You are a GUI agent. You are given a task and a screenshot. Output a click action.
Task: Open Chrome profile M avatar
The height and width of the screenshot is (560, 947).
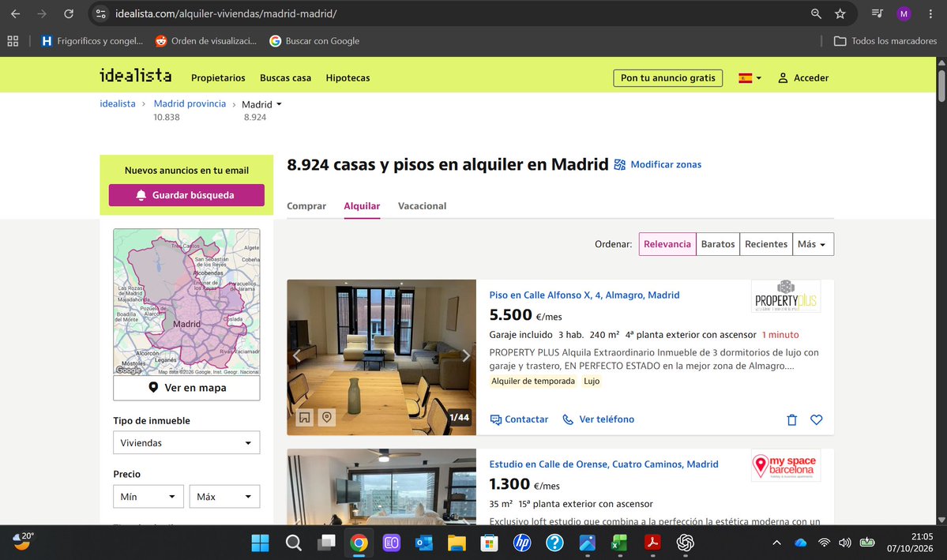click(x=904, y=13)
